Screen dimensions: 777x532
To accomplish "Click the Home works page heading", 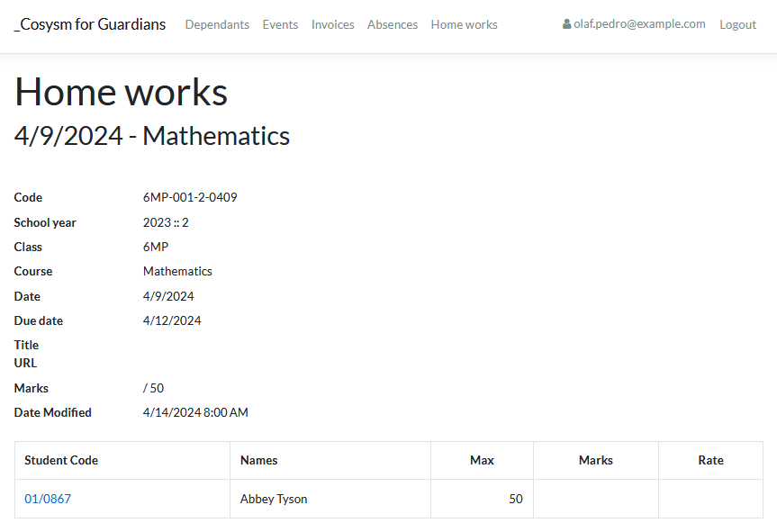I will pyautogui.click(x=121, y=92).
